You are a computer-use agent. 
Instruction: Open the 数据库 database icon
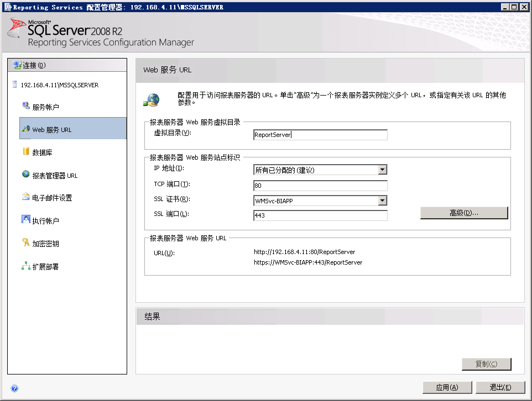[26, 151]
